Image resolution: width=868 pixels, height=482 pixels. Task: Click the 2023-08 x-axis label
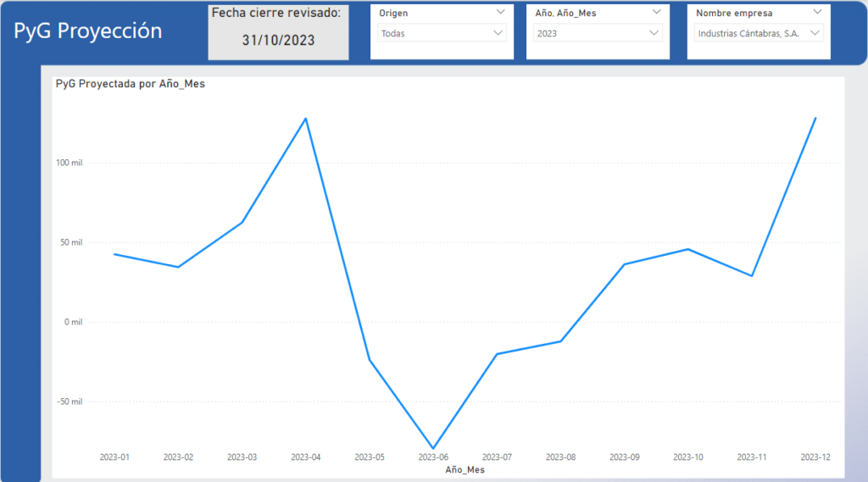tap(560, 457)
